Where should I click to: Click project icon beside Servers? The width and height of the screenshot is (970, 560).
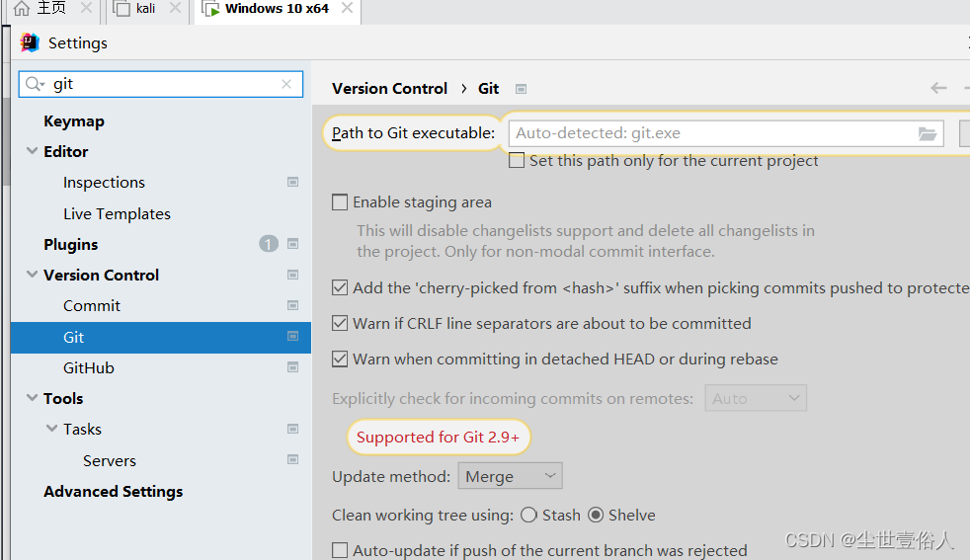coord(292,459)
